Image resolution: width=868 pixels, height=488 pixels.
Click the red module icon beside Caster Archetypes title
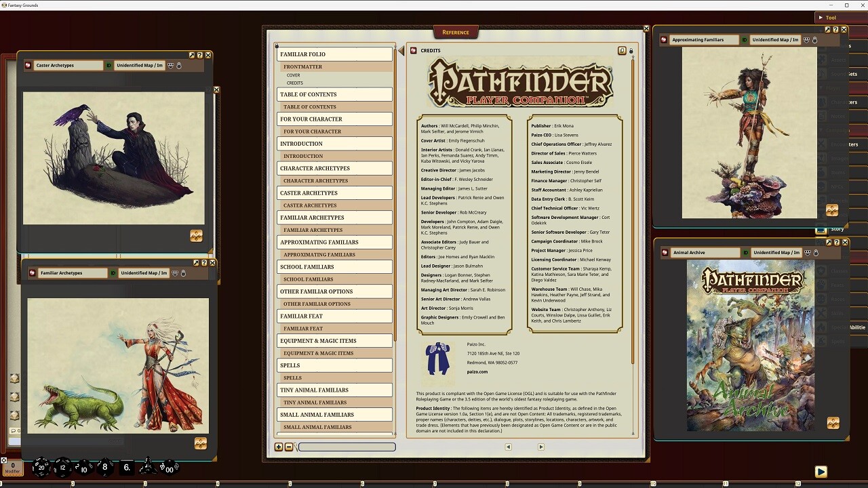click(28, 65)
